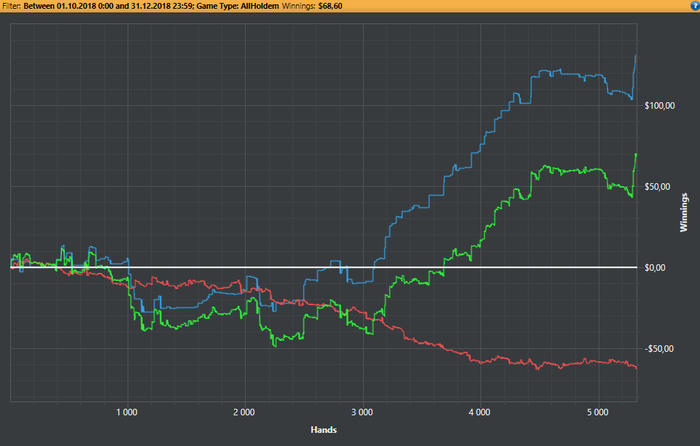Click the blue line's final peak

pos(636,56)
